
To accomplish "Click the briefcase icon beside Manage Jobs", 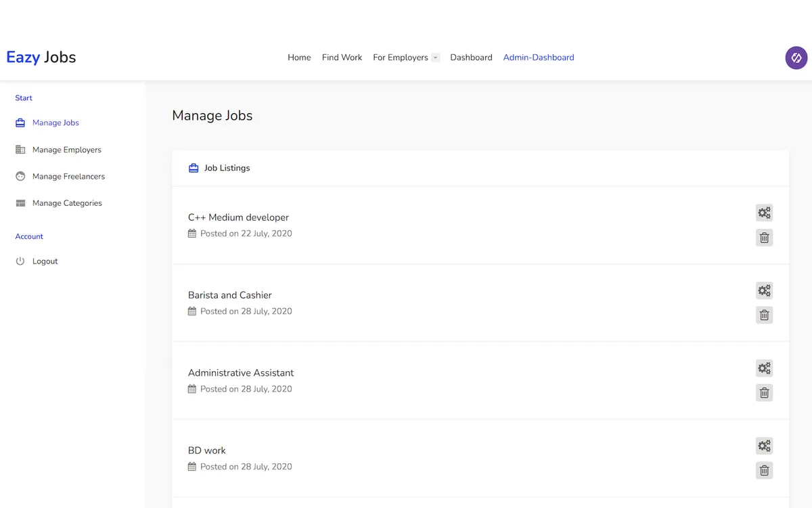I will coord(20,123).
